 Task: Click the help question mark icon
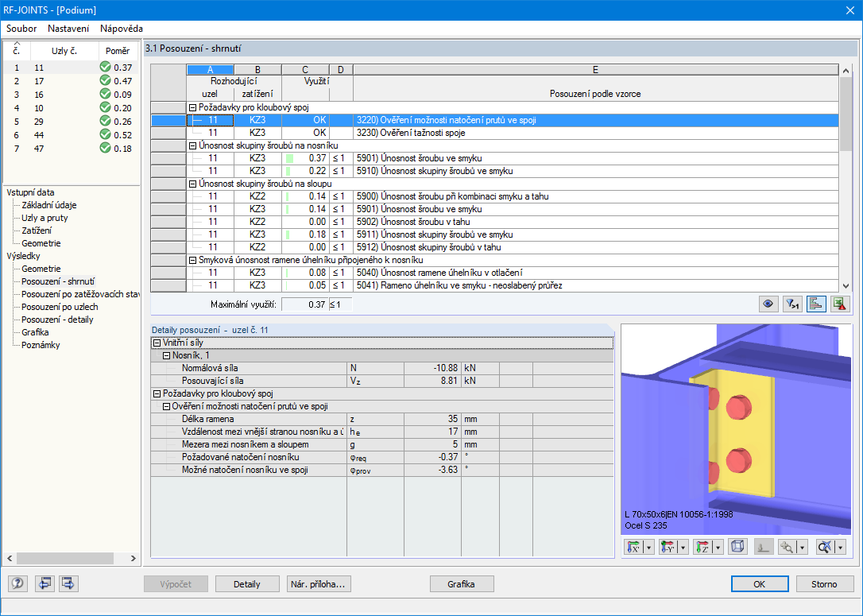[17, 583]
